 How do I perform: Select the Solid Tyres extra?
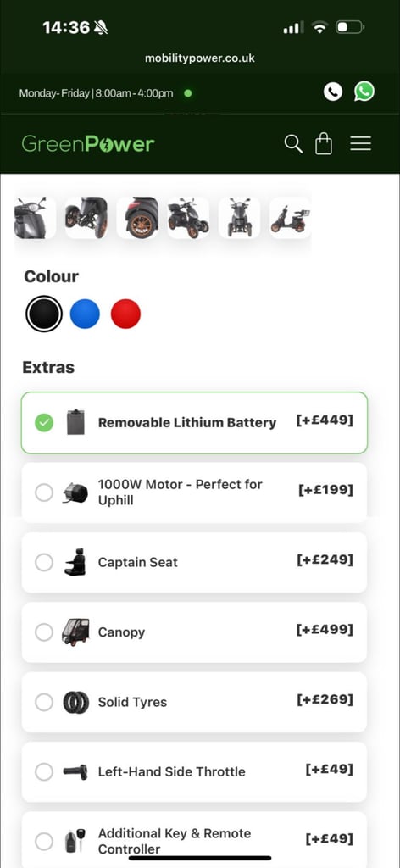coord(194,702)
